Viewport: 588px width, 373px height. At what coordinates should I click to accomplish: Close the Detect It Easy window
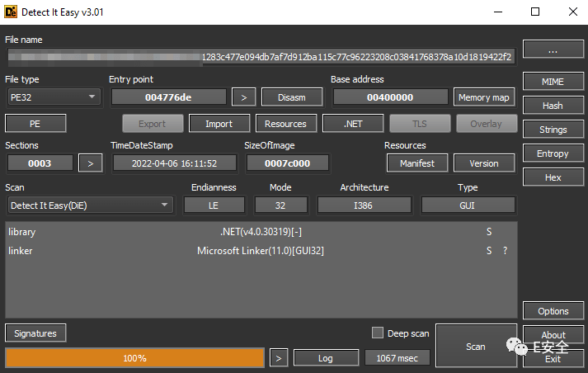click(x=572, y=12)
